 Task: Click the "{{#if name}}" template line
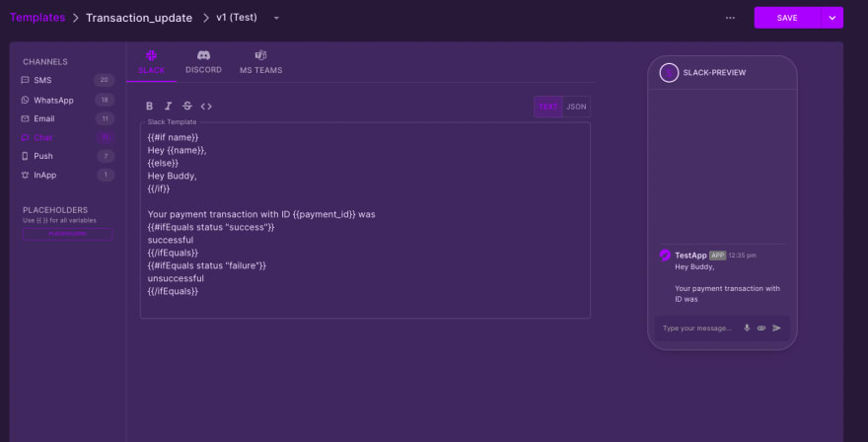point(173,137)
